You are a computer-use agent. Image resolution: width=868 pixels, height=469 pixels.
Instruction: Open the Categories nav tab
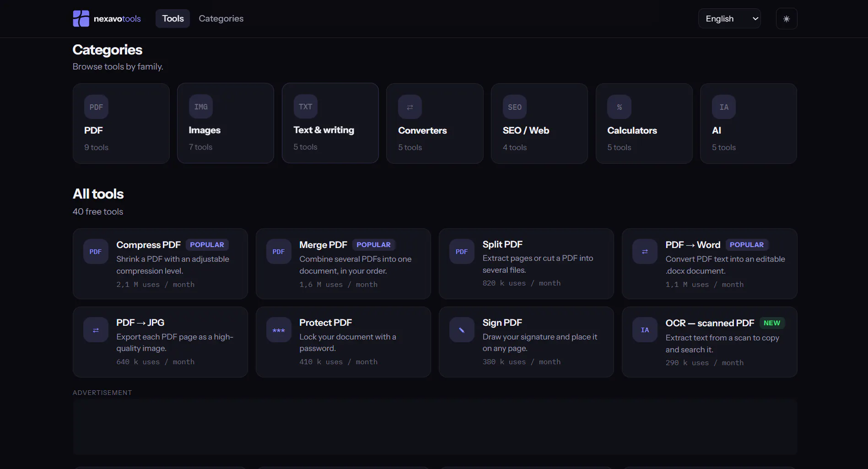pos(221,19)
